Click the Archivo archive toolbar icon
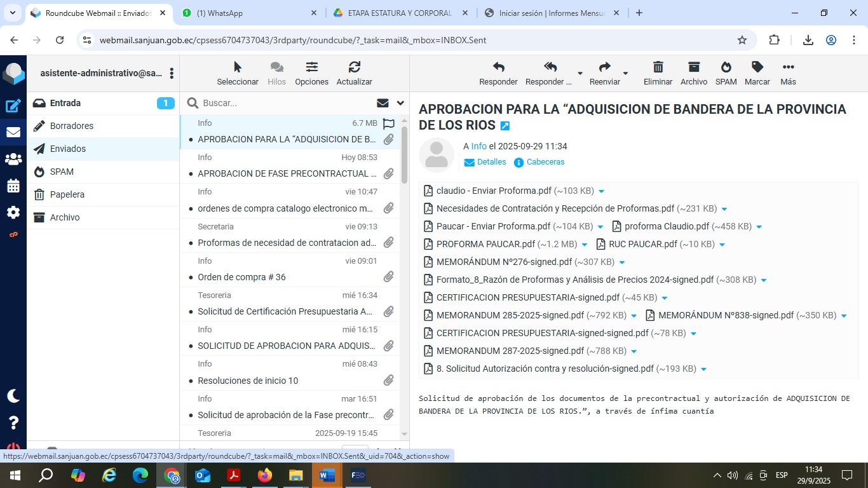Screen dimensions: 868x488 pos(693,67)
